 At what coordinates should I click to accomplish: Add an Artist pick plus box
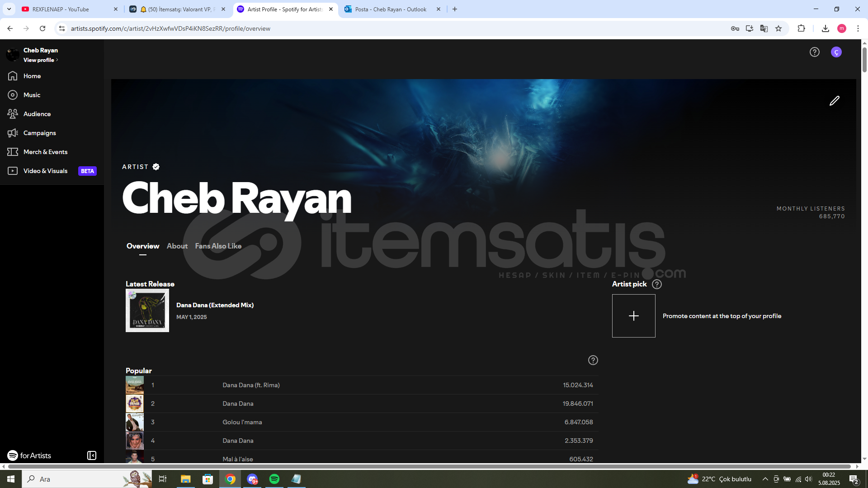click(x=634, y=316)
